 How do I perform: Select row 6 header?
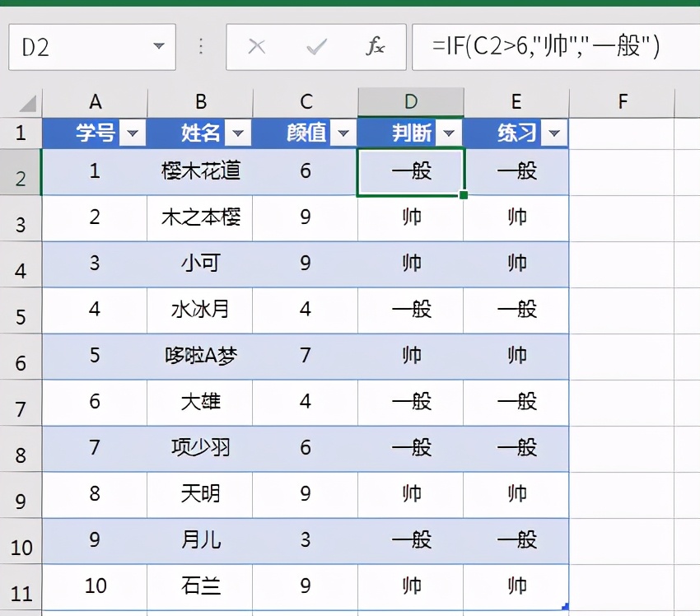[x=21, y=357]
